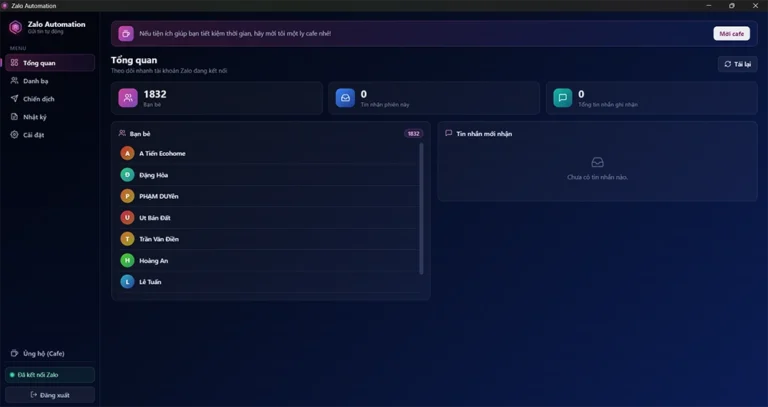This screenshot has width=768, height=407.
Task: Click the Mời cafe button
Action: coord(731,34)
